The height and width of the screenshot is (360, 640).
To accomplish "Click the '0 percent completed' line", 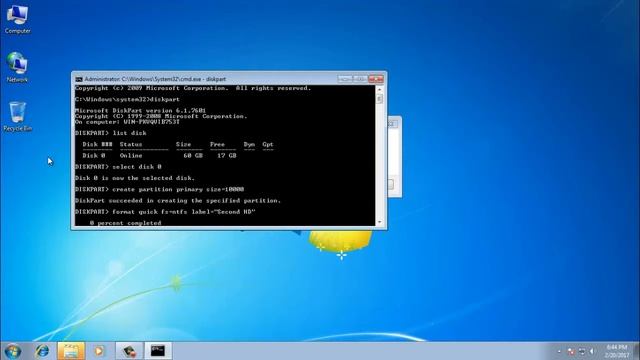I will point(125,223).
